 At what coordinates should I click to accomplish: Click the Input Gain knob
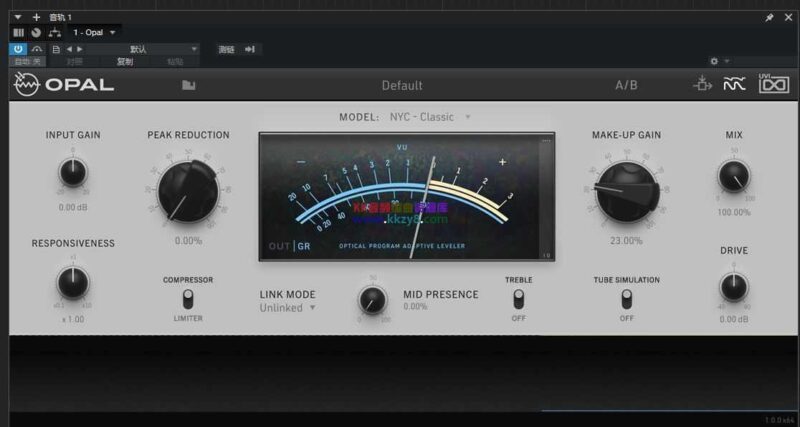coord(73,172)
